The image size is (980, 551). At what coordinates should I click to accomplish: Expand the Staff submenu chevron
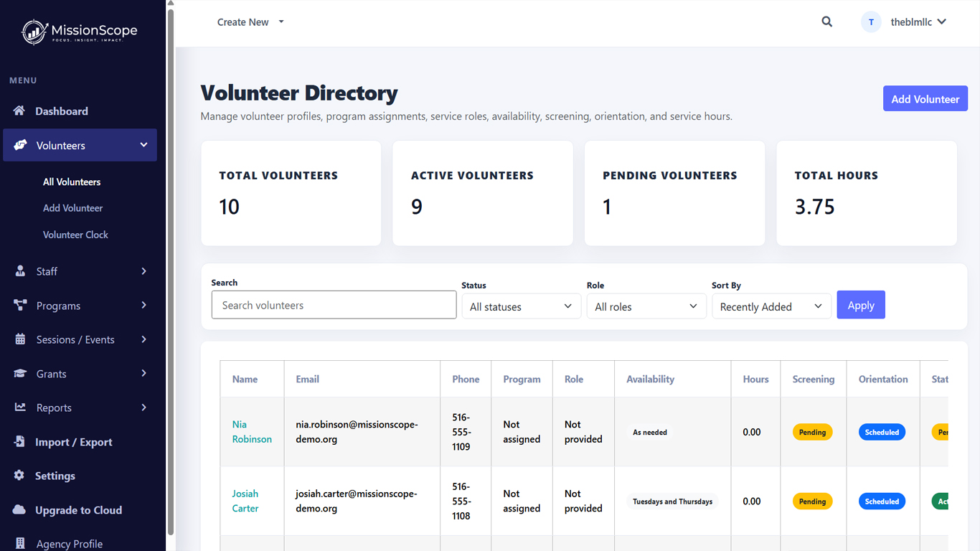tap(143, 271)
